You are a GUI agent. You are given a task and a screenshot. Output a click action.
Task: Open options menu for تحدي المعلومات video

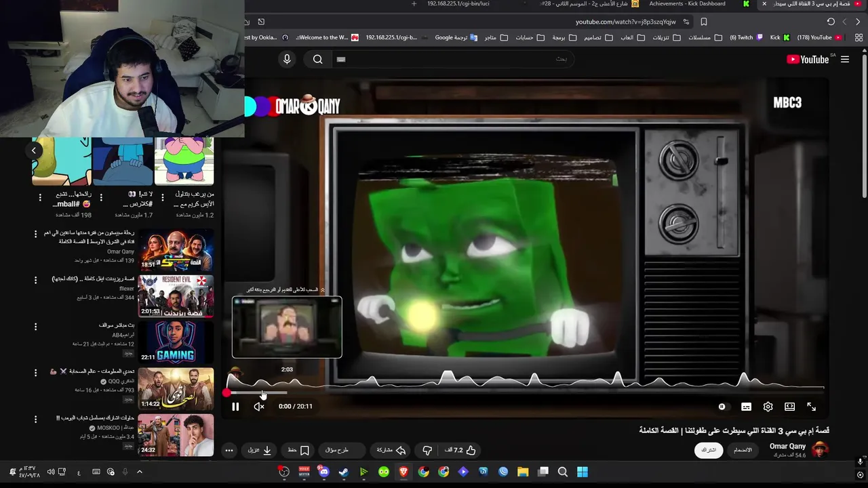click(35, 372)
